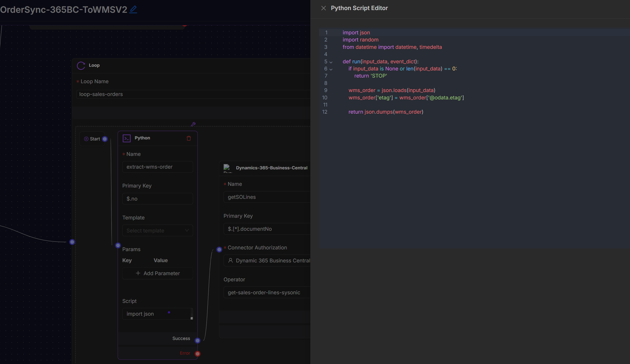Click the getSOLines Name field
Image resolution: width=630 pixels, height=364 pixels.
click(265, 197)
